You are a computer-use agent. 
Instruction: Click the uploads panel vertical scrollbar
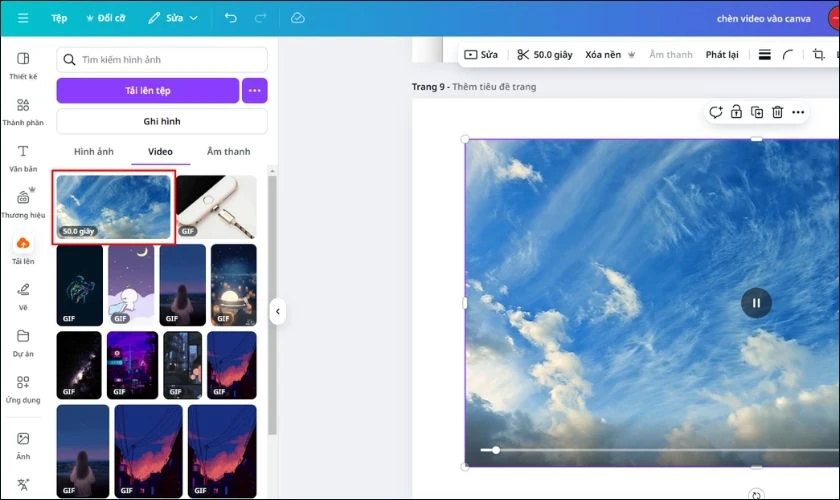[272, 305]
